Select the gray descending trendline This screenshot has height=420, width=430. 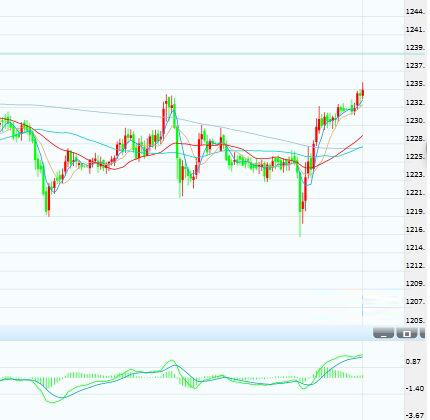tap(100, 110)
